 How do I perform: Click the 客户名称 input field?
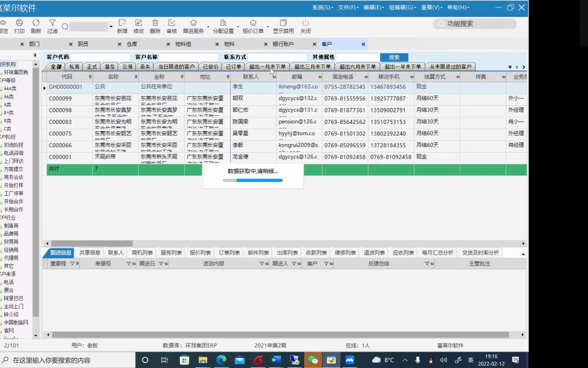click(189, 57)
